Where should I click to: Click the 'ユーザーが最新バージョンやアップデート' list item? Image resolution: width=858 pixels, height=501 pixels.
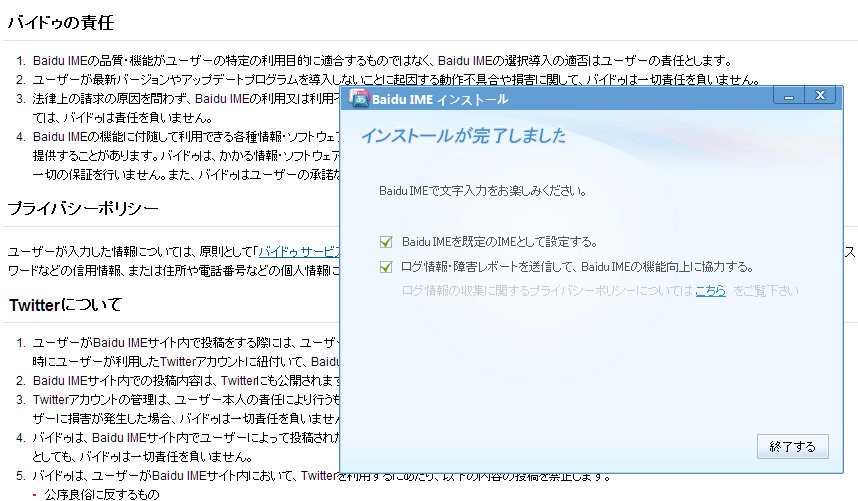click(396, 80)
